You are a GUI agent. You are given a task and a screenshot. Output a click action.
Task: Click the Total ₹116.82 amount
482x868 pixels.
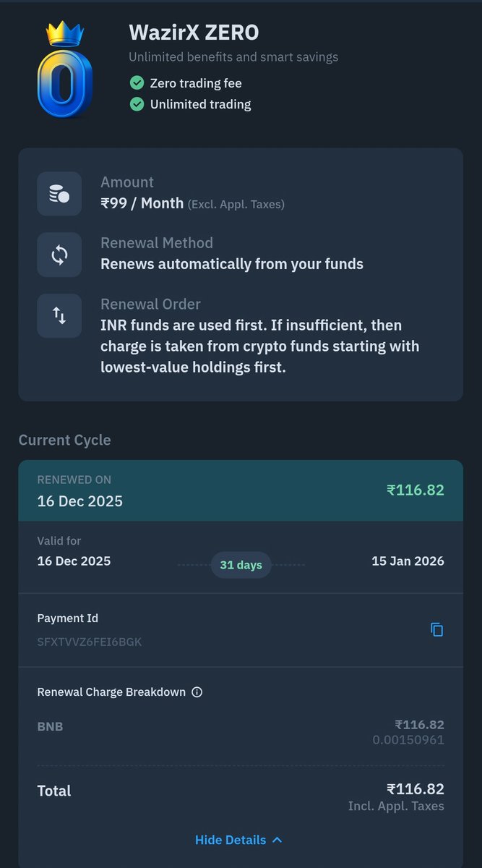tap(416, 789)
